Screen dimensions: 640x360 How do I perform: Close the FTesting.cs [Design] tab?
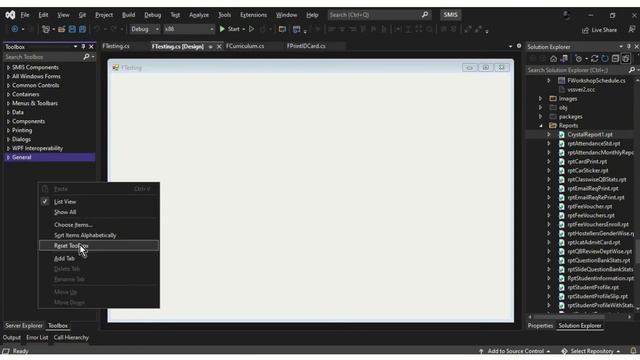(x=219, y=47)
